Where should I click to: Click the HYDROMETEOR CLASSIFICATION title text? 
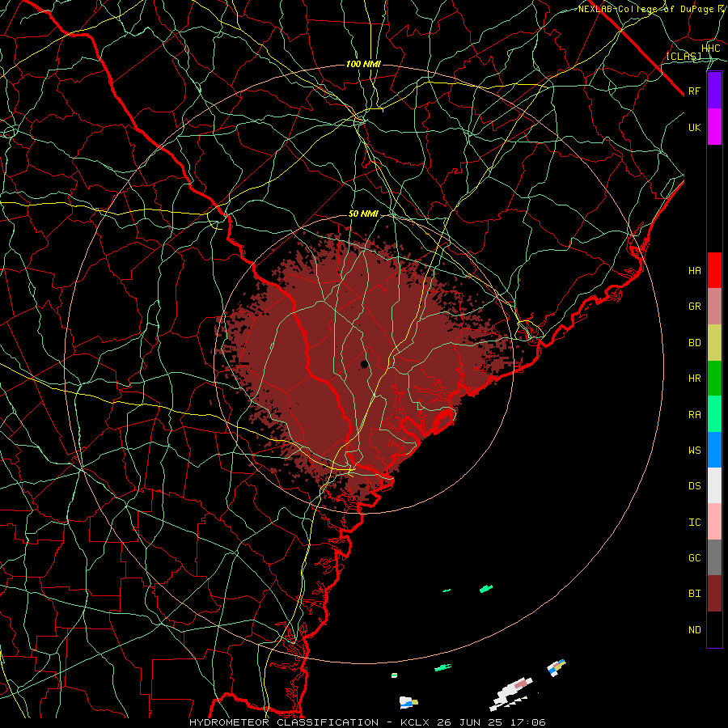click(284, 722)
